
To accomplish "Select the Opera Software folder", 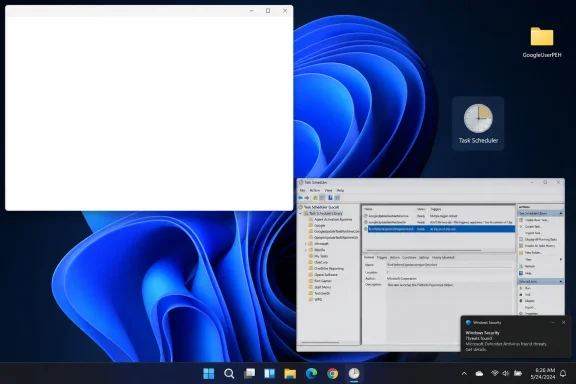I will click(323, 275).
